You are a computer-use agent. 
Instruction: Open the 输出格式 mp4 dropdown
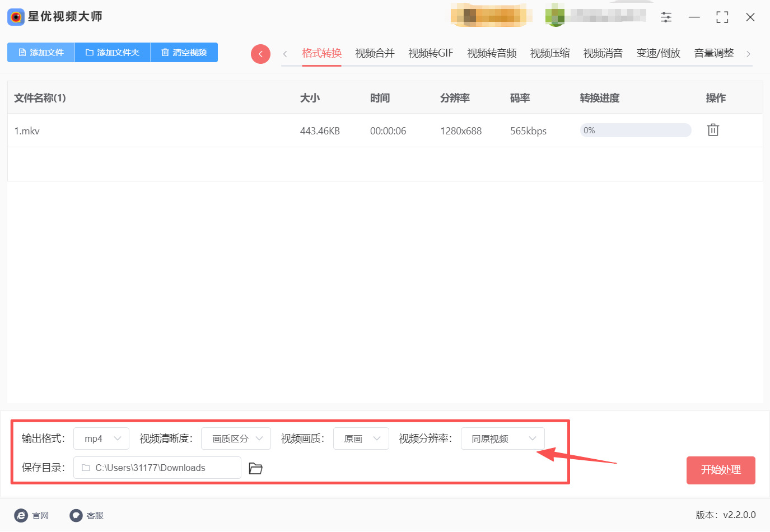coord(101,438)
